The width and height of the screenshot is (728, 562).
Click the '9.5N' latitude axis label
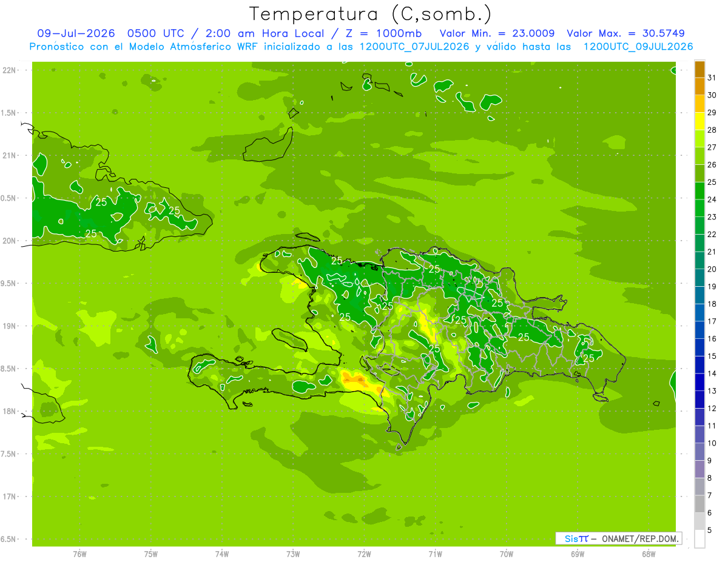tap(9, 283)
